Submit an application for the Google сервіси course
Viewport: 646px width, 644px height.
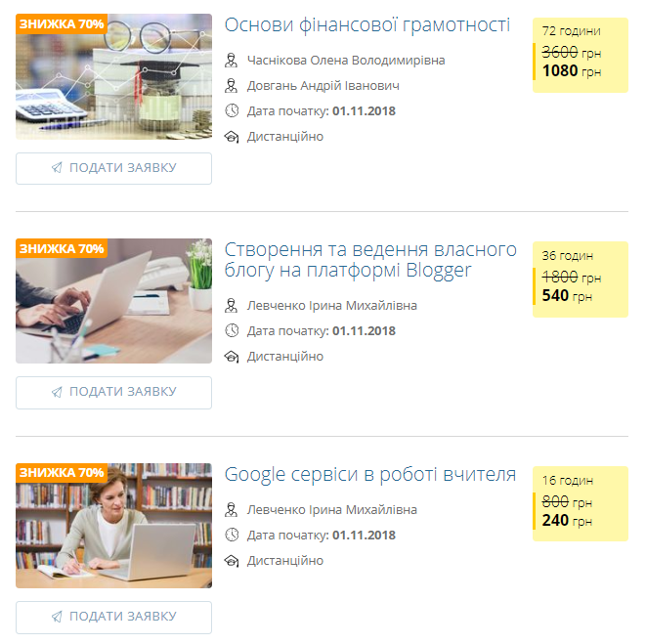pos(113,618)
